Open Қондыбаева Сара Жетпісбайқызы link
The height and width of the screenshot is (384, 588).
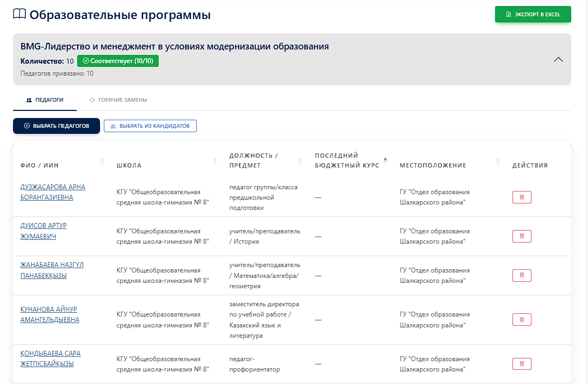(51, 358)
